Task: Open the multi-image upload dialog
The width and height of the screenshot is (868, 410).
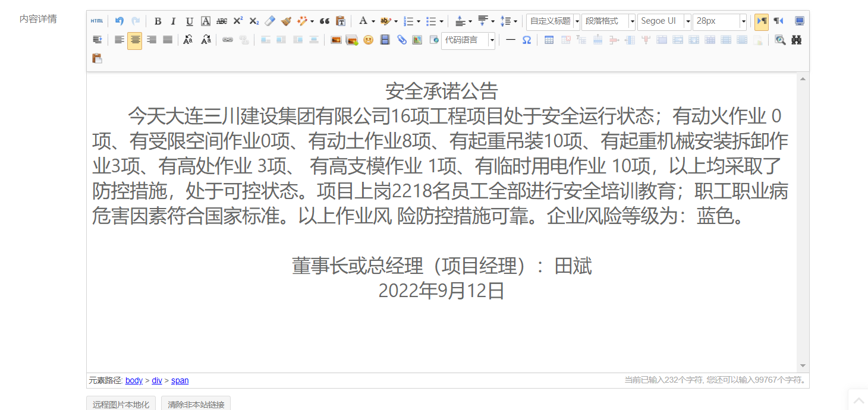Action: pyautogui.click(x=352, y=40)
